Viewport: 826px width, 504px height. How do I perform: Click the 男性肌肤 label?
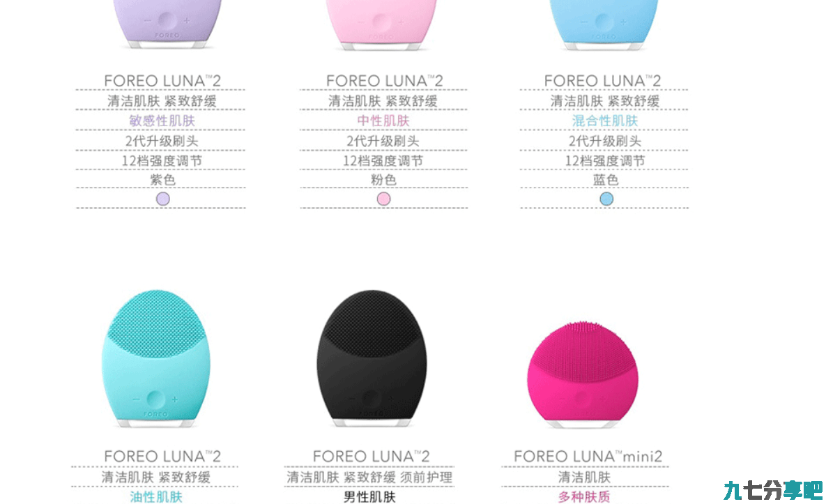click(x=369, y=496)
